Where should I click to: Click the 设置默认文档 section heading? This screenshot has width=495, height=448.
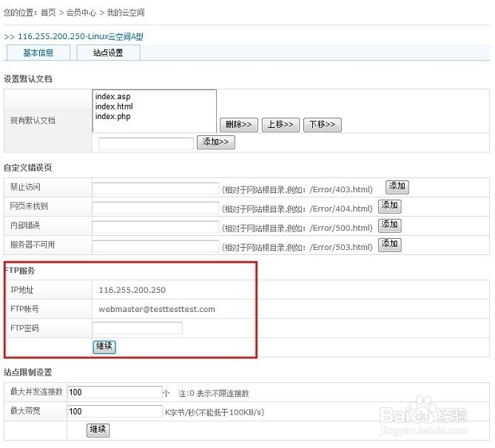coord(28,79)
